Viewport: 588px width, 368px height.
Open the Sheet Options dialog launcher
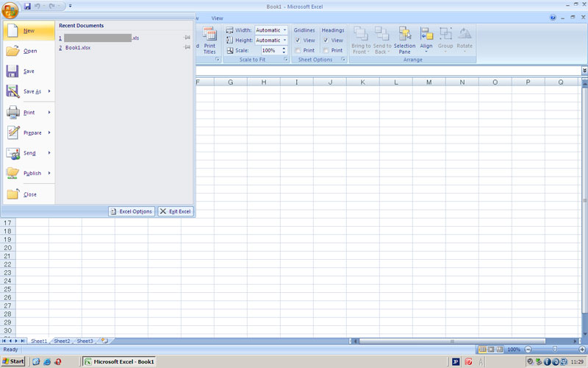[343, 60]
